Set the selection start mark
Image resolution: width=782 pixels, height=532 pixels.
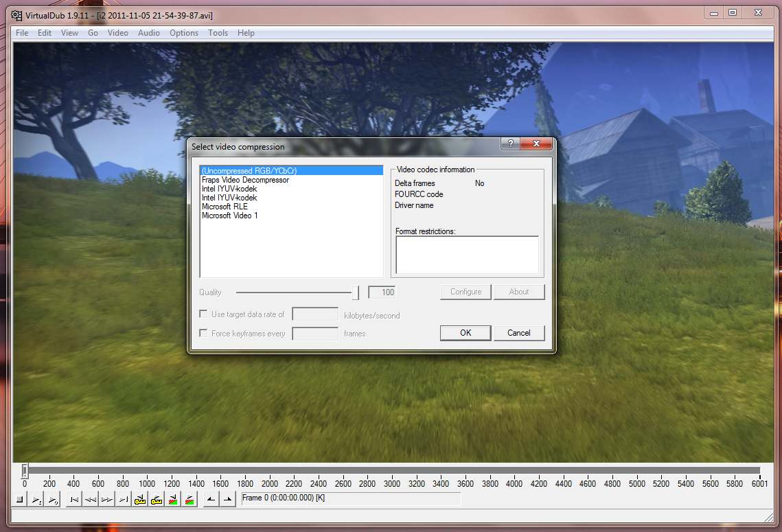211,499
